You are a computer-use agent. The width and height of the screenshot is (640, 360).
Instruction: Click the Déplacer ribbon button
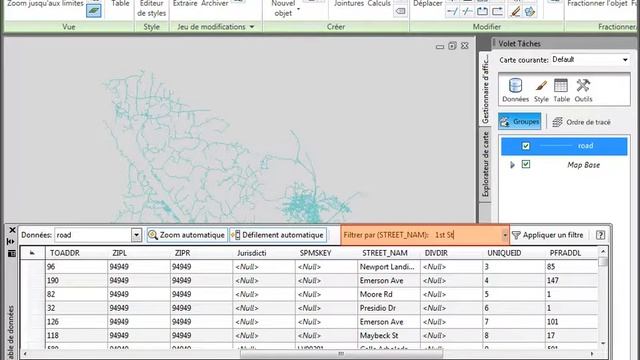tap(427, 4)
